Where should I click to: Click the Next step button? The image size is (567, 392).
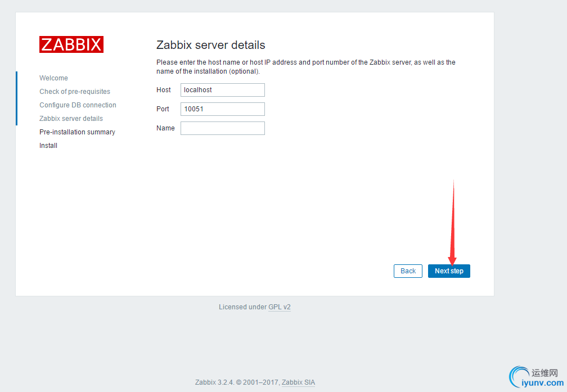click(449, 271)
